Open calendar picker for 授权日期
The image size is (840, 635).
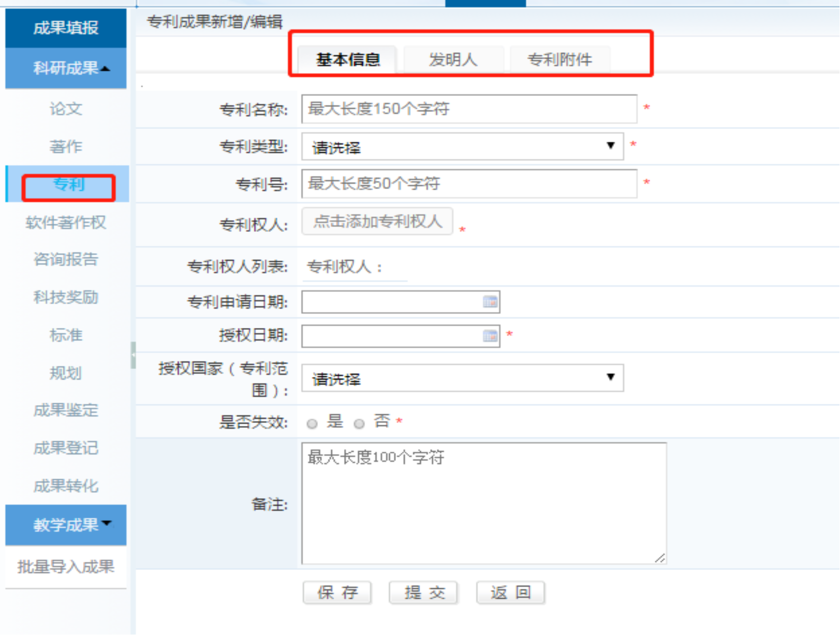tap(490, 336)
